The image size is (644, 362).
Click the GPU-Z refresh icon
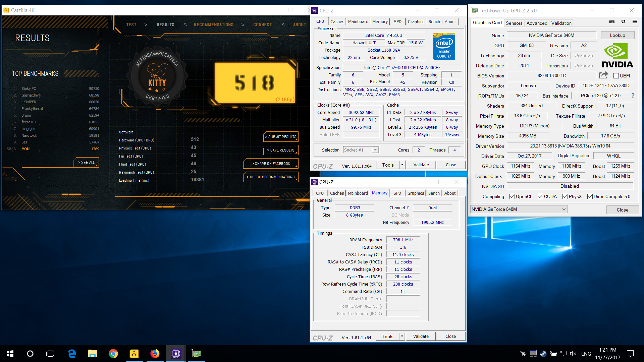click(x=623, y=21)
